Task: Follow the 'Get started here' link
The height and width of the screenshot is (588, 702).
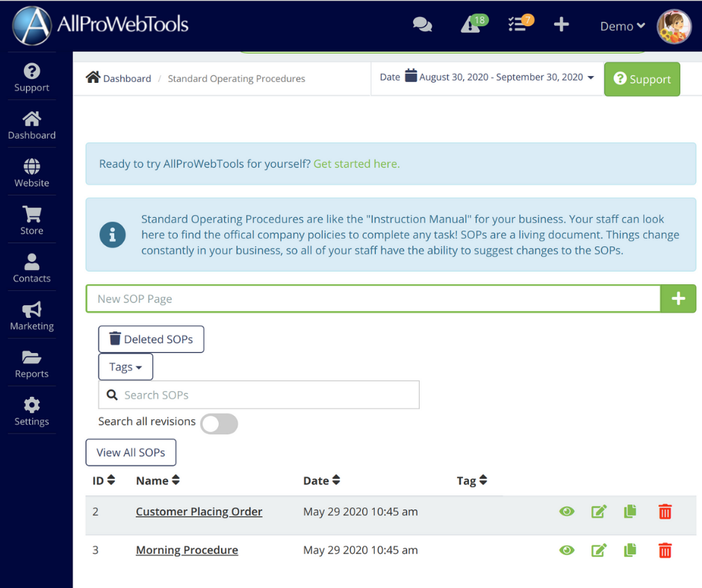Action: 356,163
